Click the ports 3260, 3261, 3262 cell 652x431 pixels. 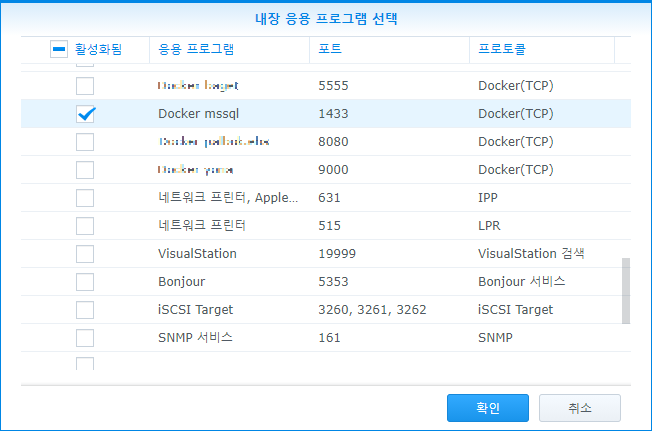pyautogui.click(x=372, y=310)
